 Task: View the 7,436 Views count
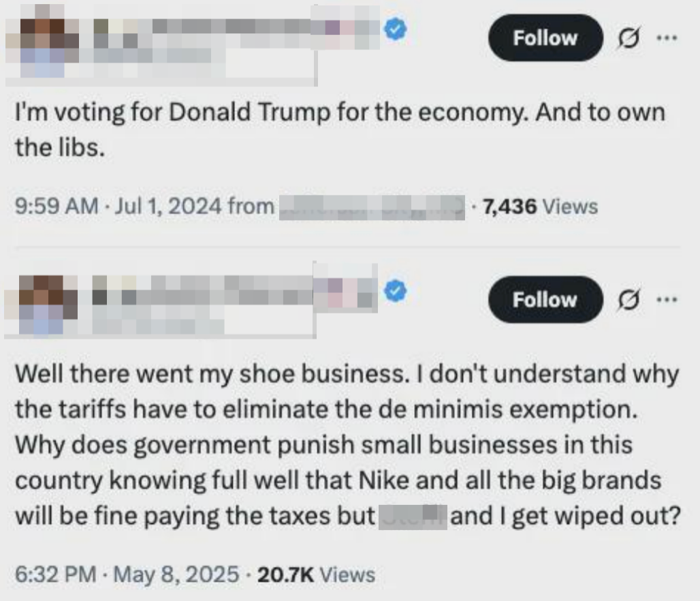coord(539,206)
